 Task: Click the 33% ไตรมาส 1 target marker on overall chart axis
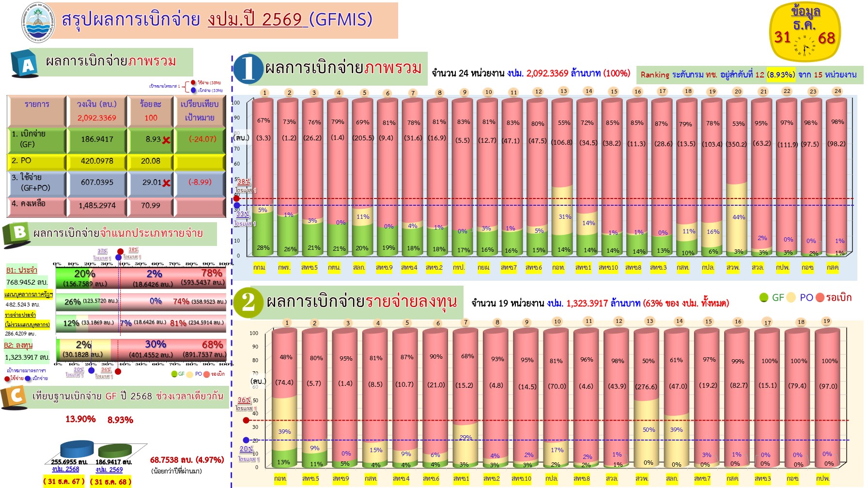click(237, 205)
